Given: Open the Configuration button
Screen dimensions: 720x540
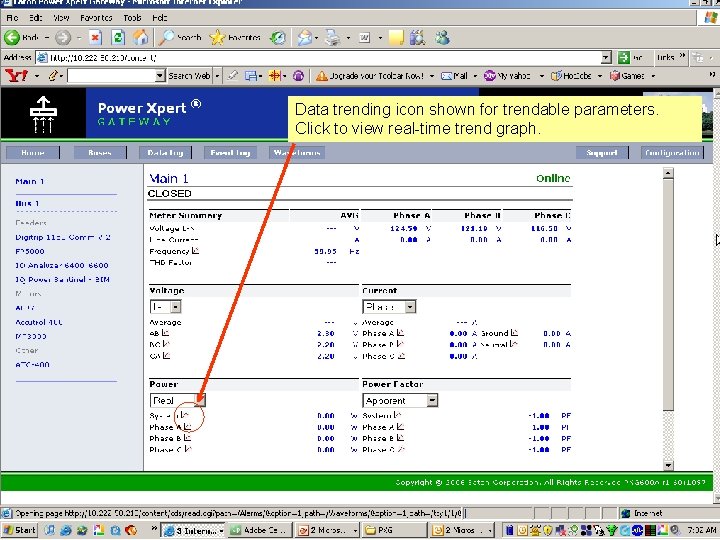Looking at the screenshot, I should [672, 152].
